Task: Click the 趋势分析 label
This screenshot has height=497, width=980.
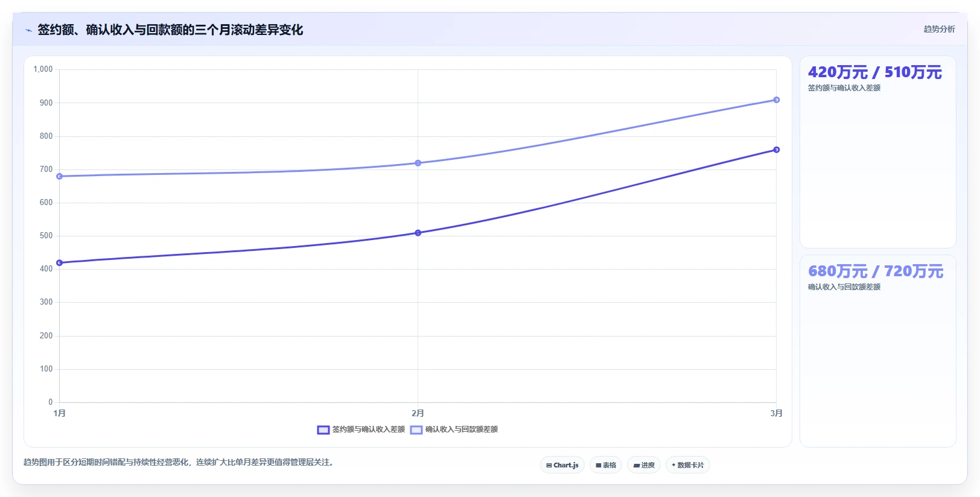Action: pos(939,29)
